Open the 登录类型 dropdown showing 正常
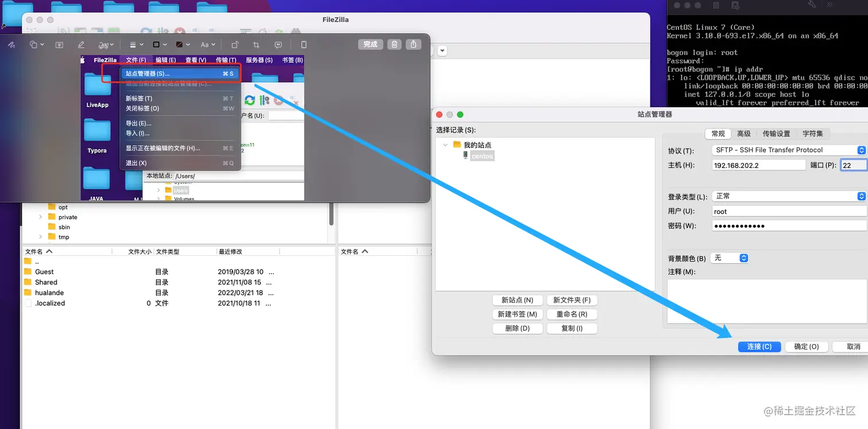The height and width of the screenshot is (429, 868). [x=789, y=196]
